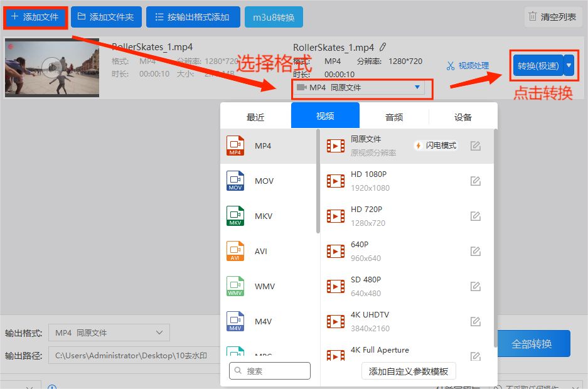Viewport: 588px width, 389px height.
Task: Expand the 转换(极速) button's arrow menu
Action: click(569, 65)
